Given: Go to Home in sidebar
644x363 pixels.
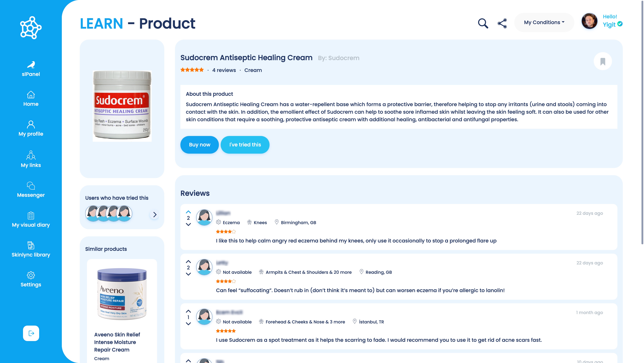Looking at the screenshot, I should click(x=31, y=99).
